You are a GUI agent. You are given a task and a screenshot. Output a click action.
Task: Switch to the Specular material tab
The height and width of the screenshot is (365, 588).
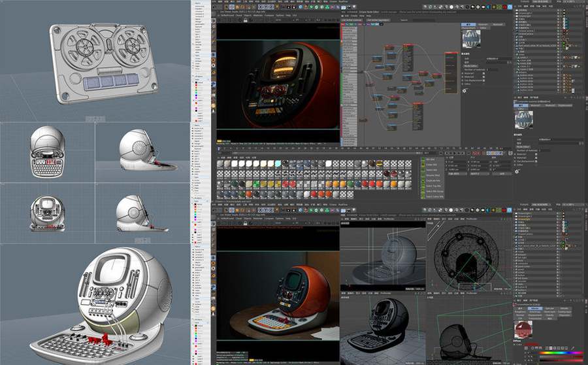coord(549,308)
